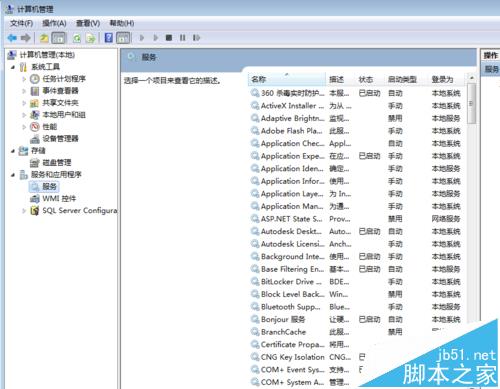Collapse the 系统工具 tree node
The width and height of the screenshot is (500, 389).
click(x=13, y=67)
